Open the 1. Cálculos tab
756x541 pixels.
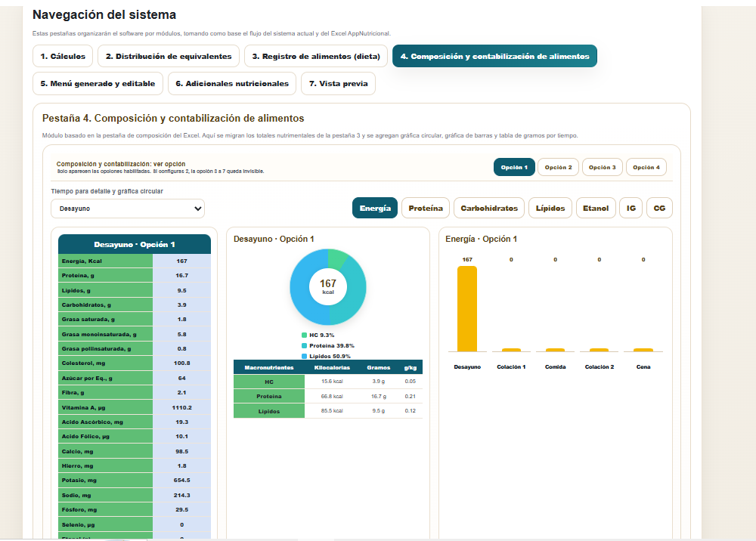[63, 57]
